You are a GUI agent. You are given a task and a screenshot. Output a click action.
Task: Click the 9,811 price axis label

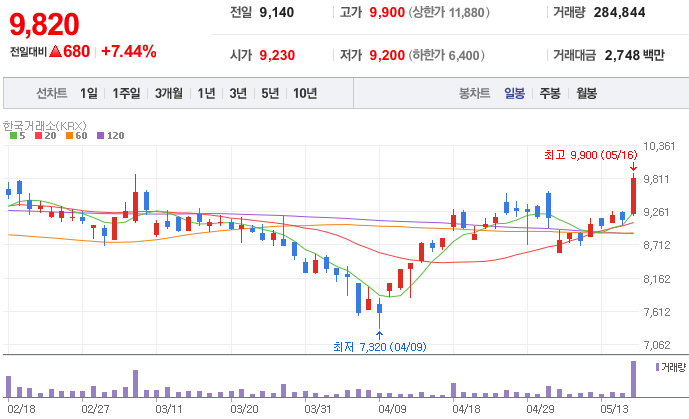(656, 179)
